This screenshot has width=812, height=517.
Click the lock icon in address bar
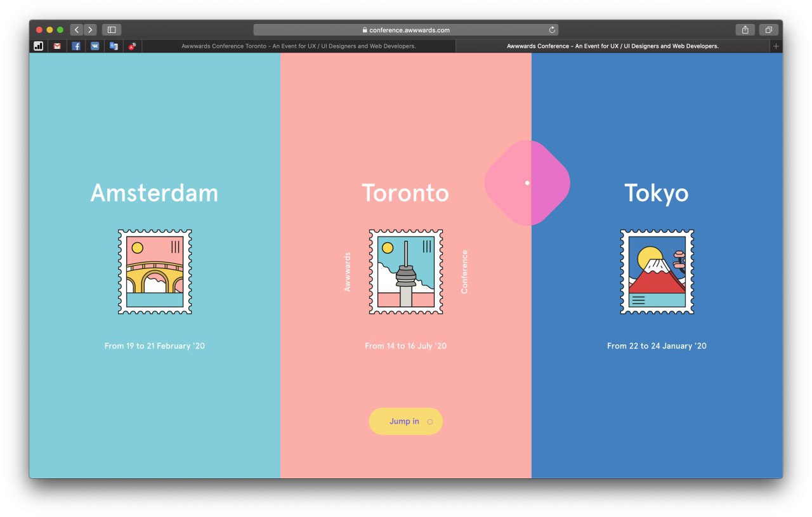pos(365,30)
